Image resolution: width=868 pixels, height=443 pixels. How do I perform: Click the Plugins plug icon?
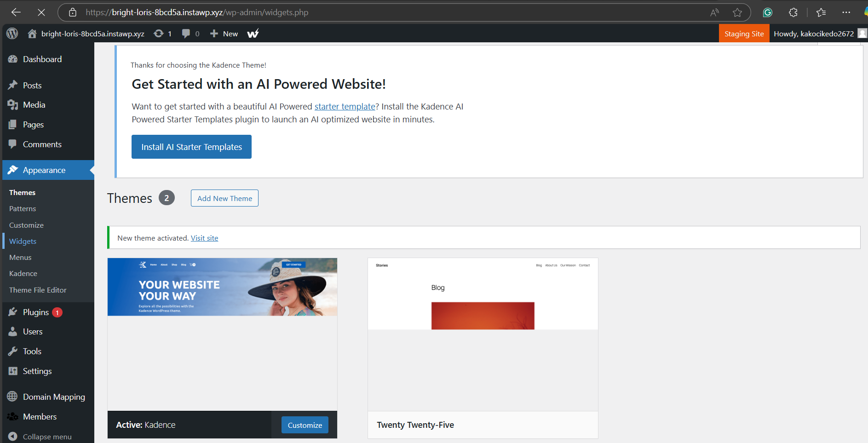coord(13,312)
